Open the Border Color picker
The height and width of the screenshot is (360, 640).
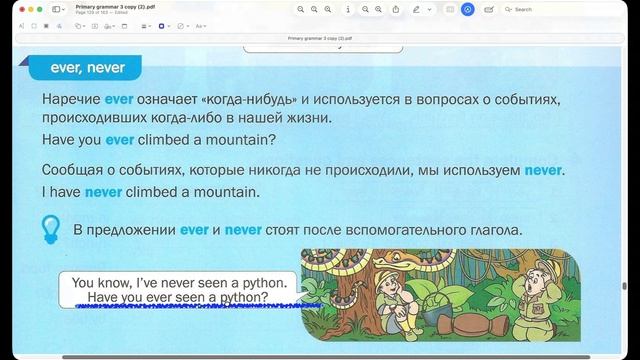[164, 26]
